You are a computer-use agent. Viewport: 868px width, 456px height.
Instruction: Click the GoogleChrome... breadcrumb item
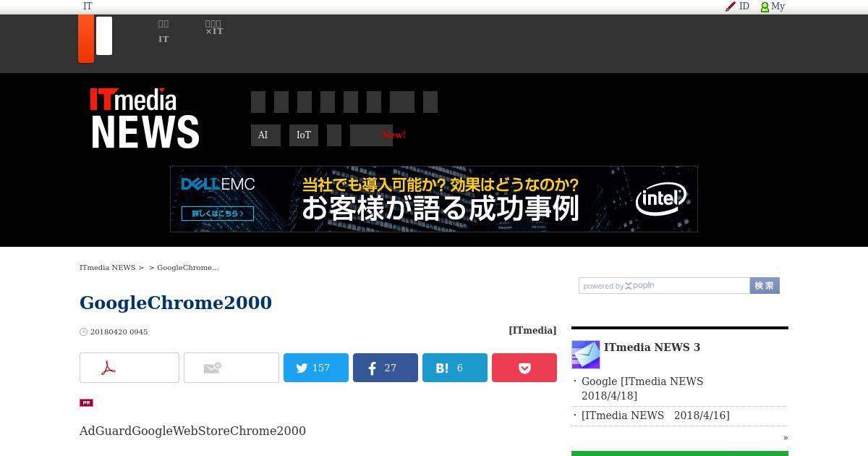(188, 268)
